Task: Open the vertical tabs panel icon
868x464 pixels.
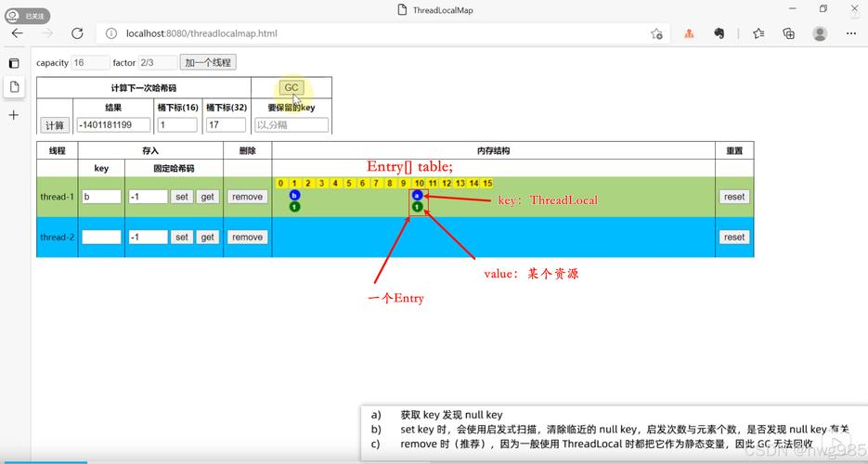Action: tap(14, 63)
